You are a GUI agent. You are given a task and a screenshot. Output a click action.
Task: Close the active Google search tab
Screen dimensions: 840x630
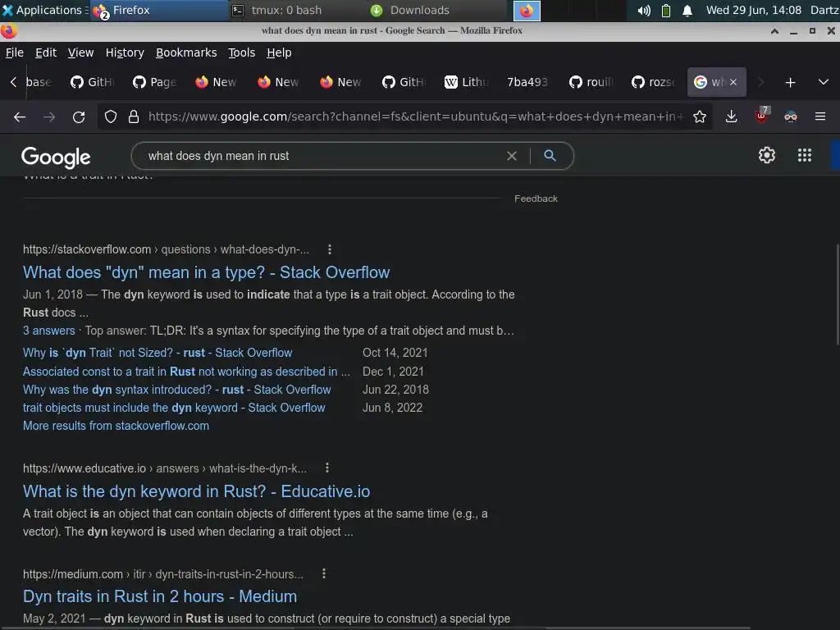[733, 82]
